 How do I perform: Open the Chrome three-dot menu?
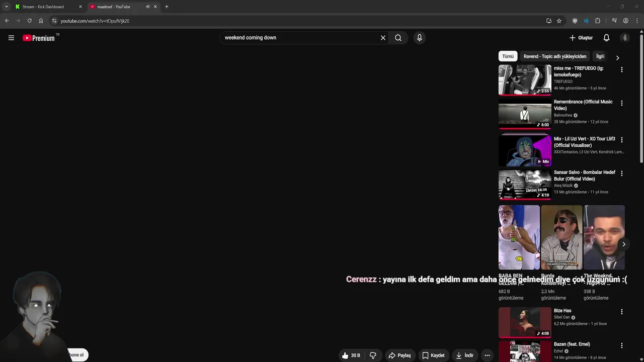(637, 21)
